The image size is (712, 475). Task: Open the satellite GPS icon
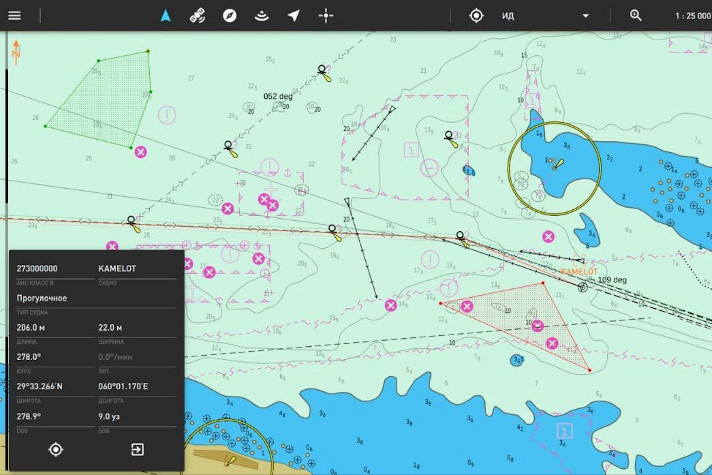coord(197,15)
